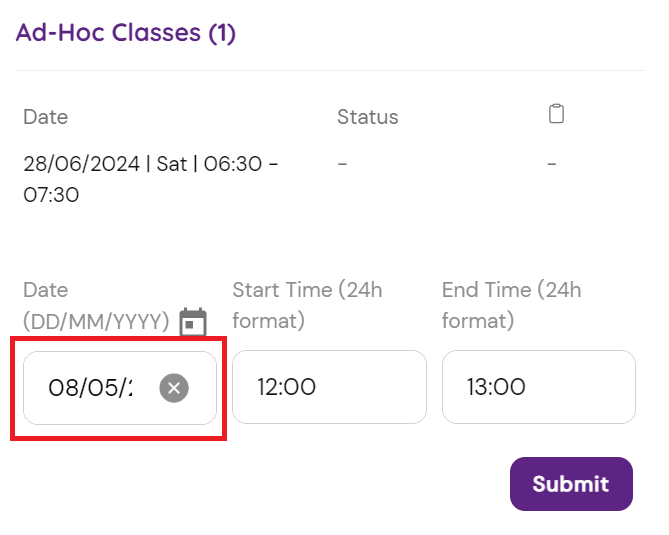Click the Start Time (24h format) label
Image resolution: width=669 pixels, height=535 pixels.
(307, 305)
